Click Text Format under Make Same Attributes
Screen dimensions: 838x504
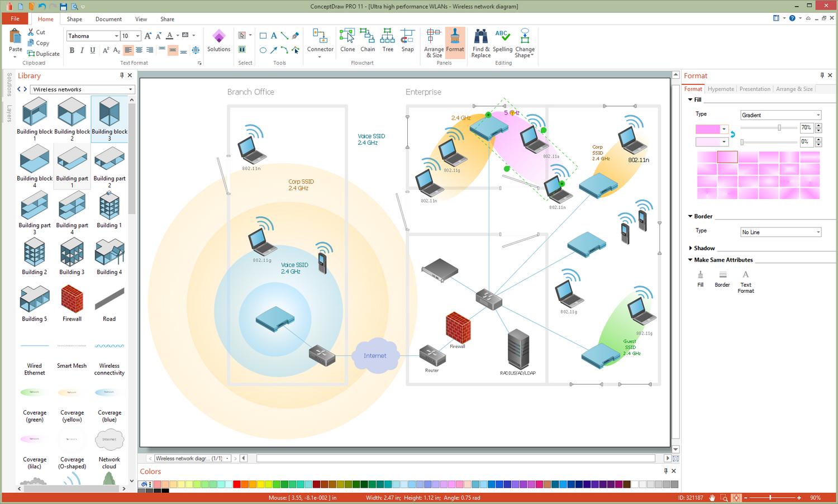(x=746, y=282)
